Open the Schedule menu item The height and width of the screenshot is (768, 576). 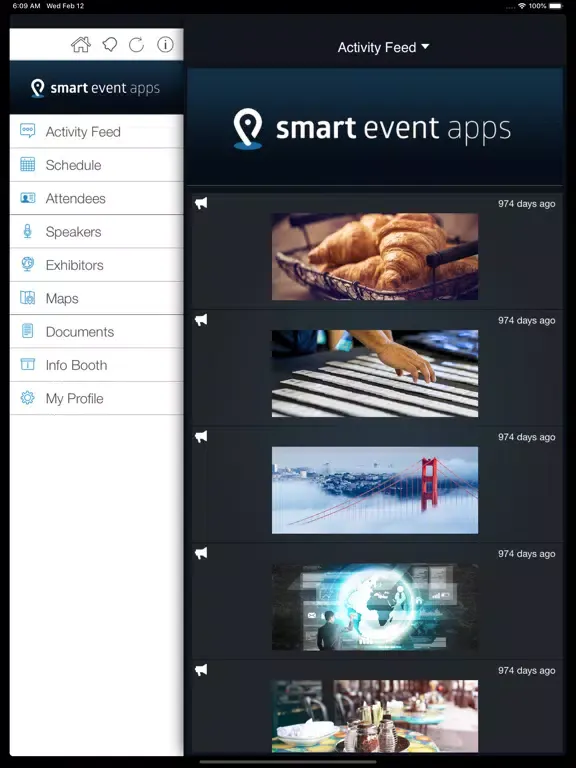click(x=96, y=165)
